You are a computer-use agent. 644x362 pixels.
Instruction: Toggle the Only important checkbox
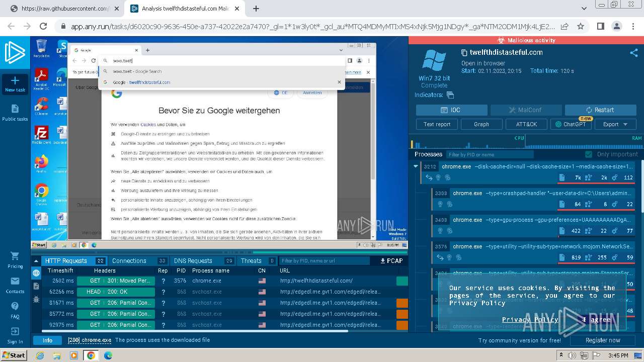tap(589, 154)
